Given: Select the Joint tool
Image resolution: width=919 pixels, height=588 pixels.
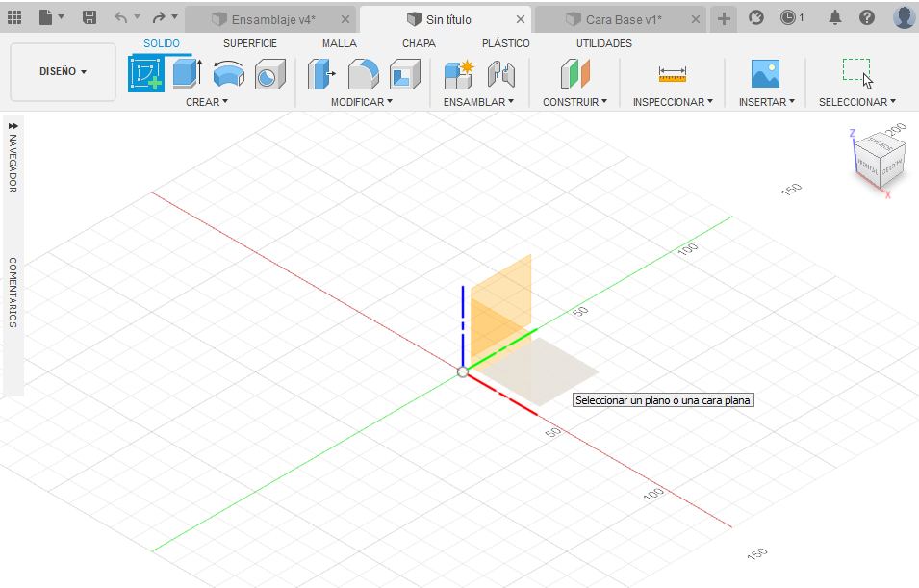Looking at the screenshot, I should pyautogui.click(x=501, y=74).
